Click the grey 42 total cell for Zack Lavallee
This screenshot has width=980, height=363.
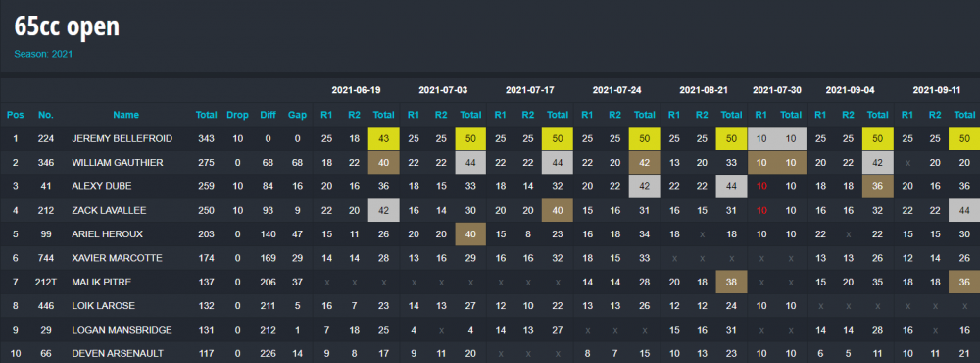[384, 210]
